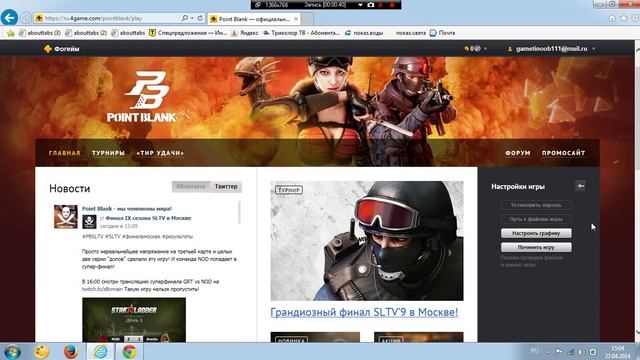Viewport: 640px width, 360px height.
Task: Switch news feed to the Твиттер tab
Action: click(226, 187)
